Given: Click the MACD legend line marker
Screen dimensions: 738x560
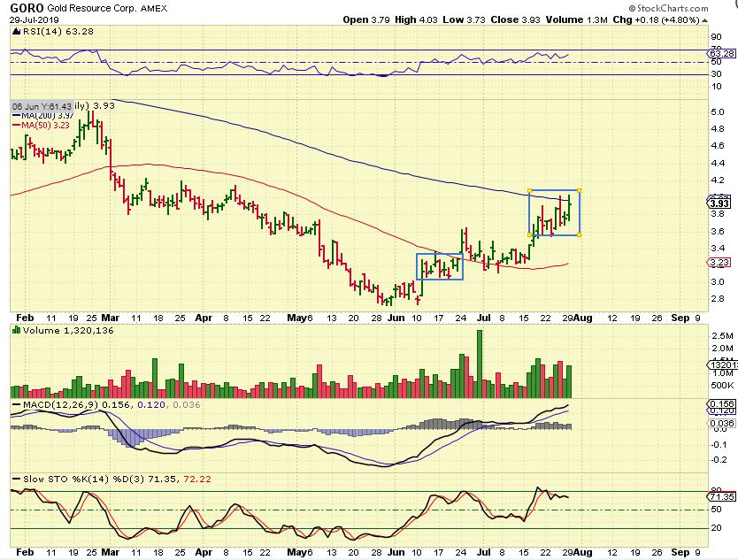Looking at the screenshot, I should (x=16, y=404).
